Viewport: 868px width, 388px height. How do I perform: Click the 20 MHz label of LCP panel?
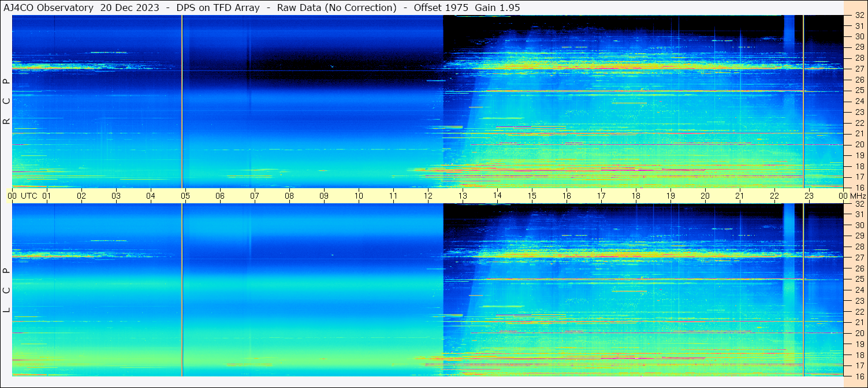(859, 333)
